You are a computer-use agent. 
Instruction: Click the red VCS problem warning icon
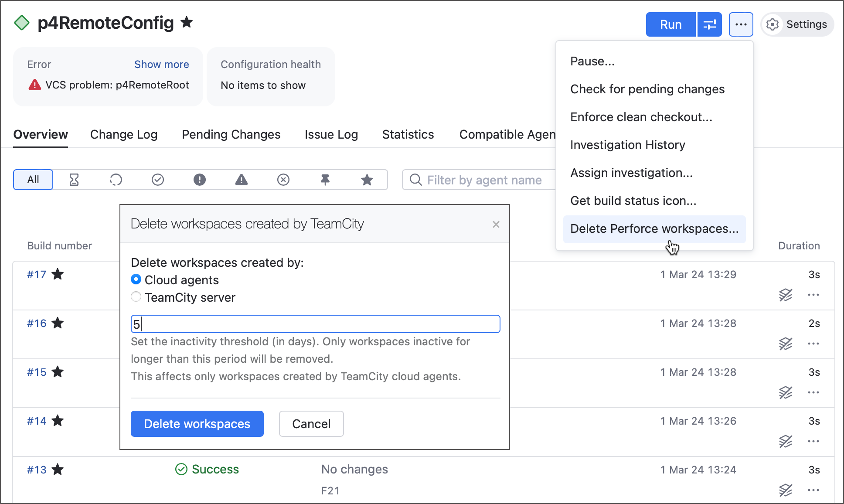35,85
